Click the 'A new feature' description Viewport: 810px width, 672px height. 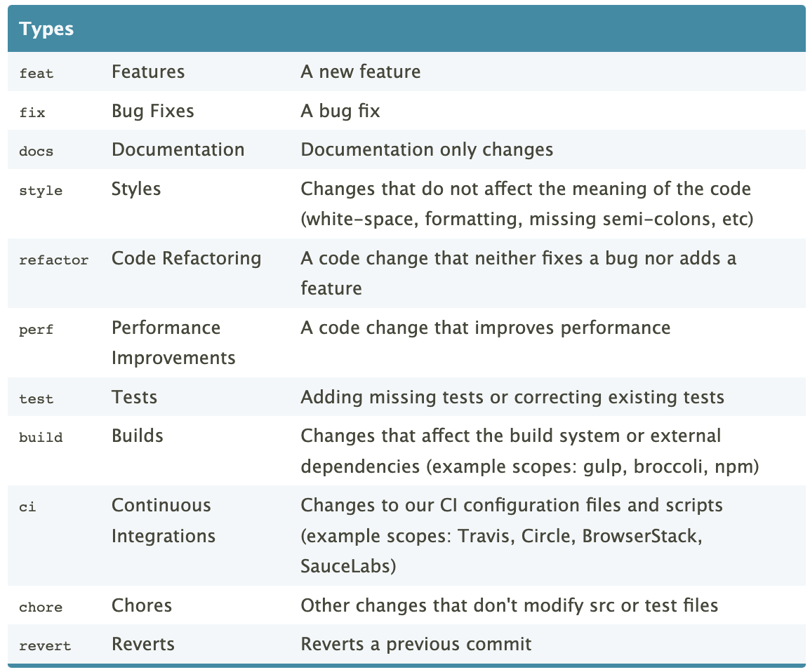(x=361, y=72)
